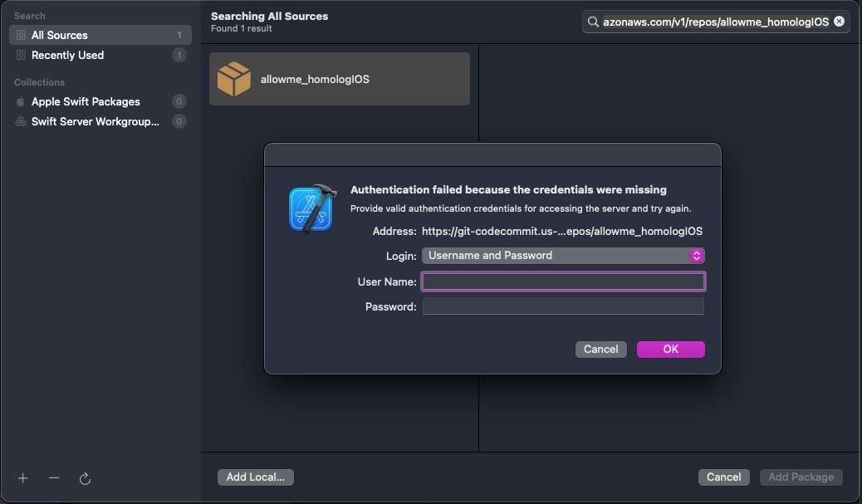
Task: Click the allowme_homologIOS package box icon
Action: click(233, 79)
